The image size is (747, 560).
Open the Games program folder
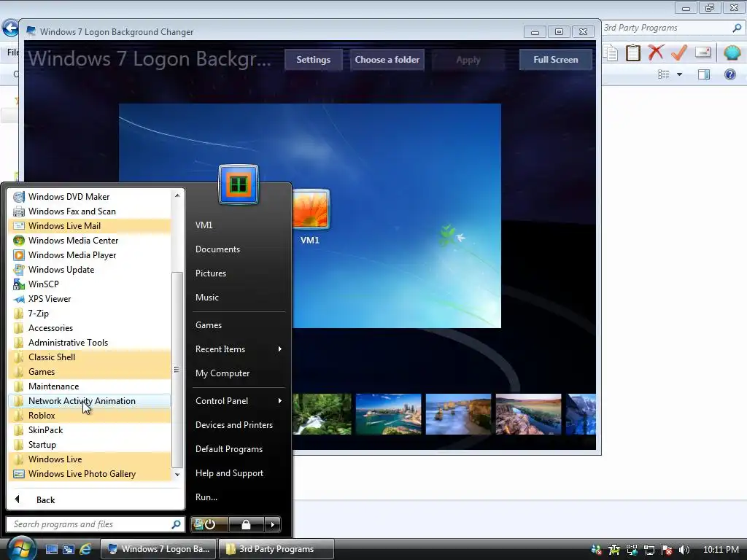pyautogui.click(x=89, y=372)
